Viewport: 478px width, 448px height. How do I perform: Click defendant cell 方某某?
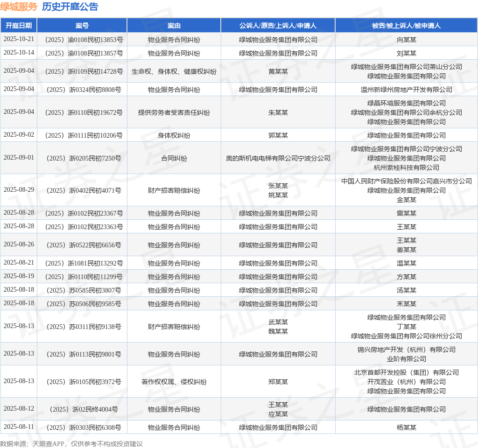407,277
